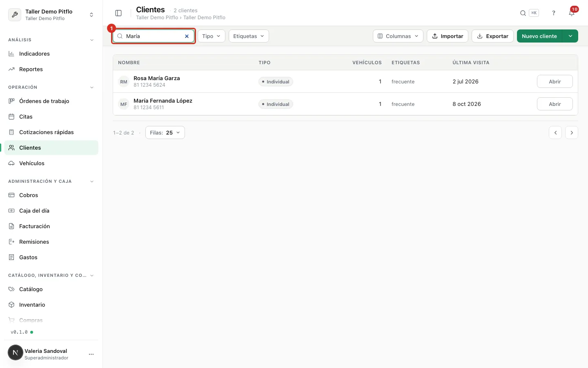Open Inventario in the sidebar
The height and width of the screenshot is (368, 588).
51,305
